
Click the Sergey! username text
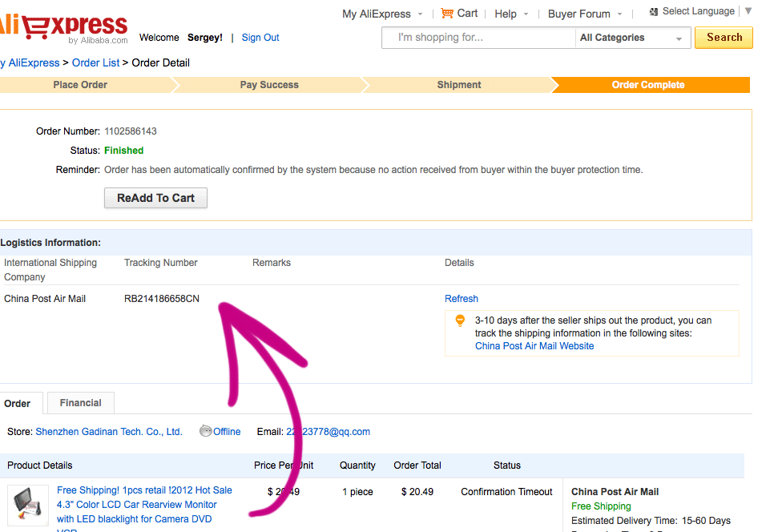tap(205, 38)
